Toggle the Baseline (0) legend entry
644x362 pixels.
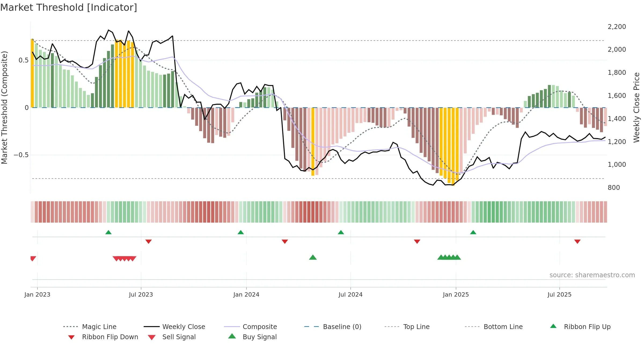[x=333, y=327]
